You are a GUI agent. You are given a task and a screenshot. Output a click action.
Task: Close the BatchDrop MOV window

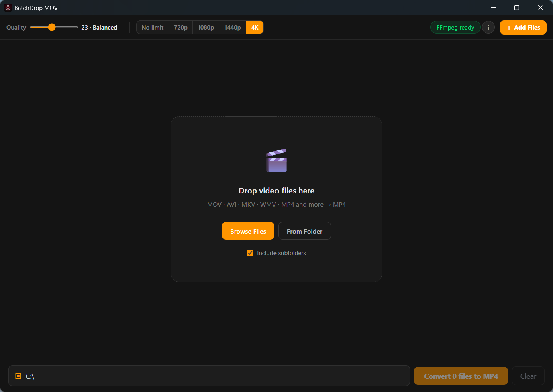tap(541, 8)
